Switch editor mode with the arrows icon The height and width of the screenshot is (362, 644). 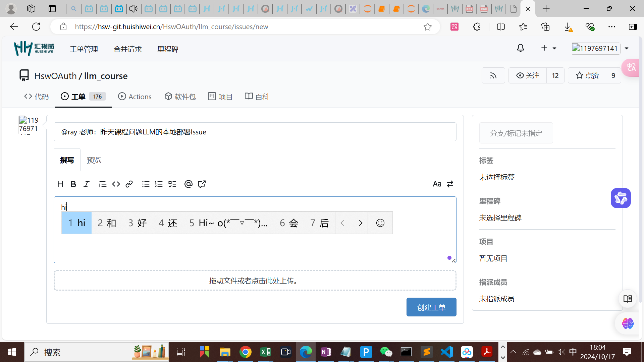click(x=450, y=184)
